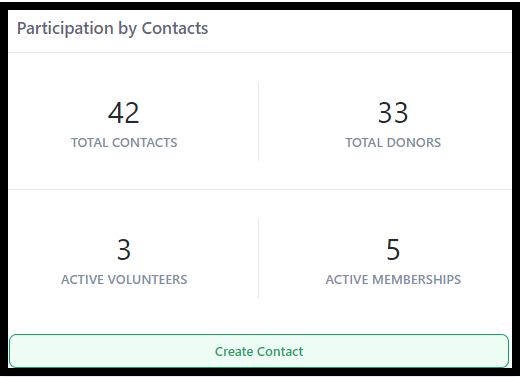Click blank header space beside the title
520x377 pixels.
(360, 30)
